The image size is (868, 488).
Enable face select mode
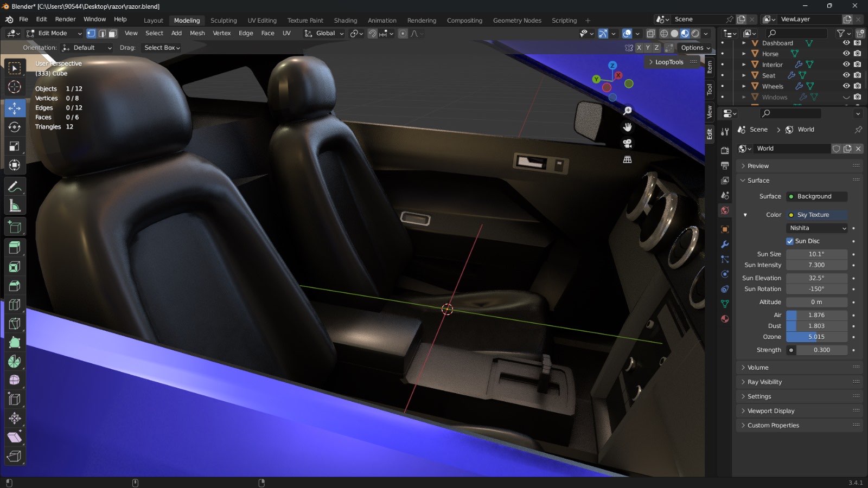tap(112, 34)
